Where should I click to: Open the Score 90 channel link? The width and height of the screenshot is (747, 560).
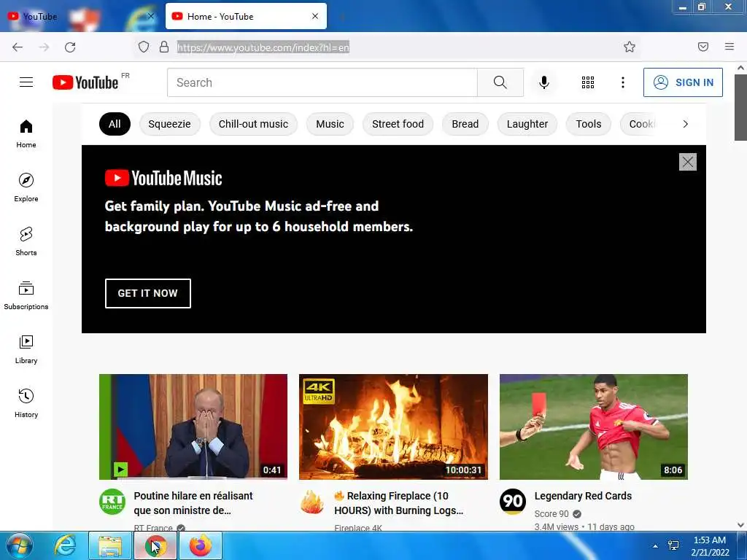pos(551,514)
